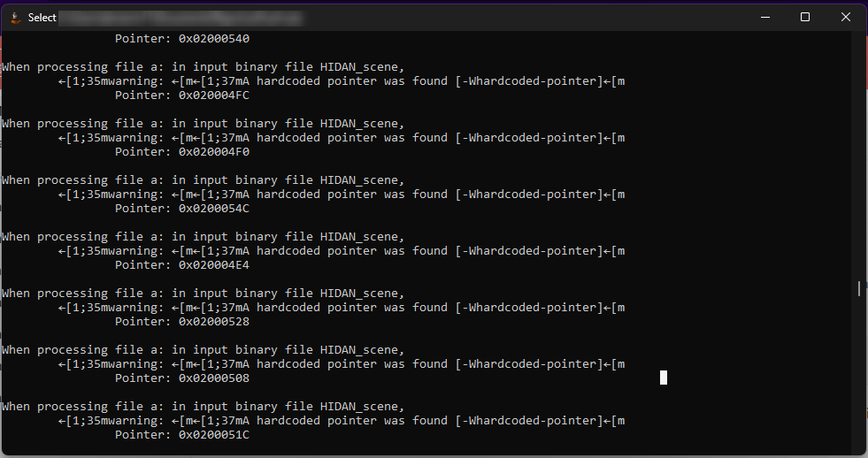Close the console window
868x458 pixels.
[x=846, y=17]
